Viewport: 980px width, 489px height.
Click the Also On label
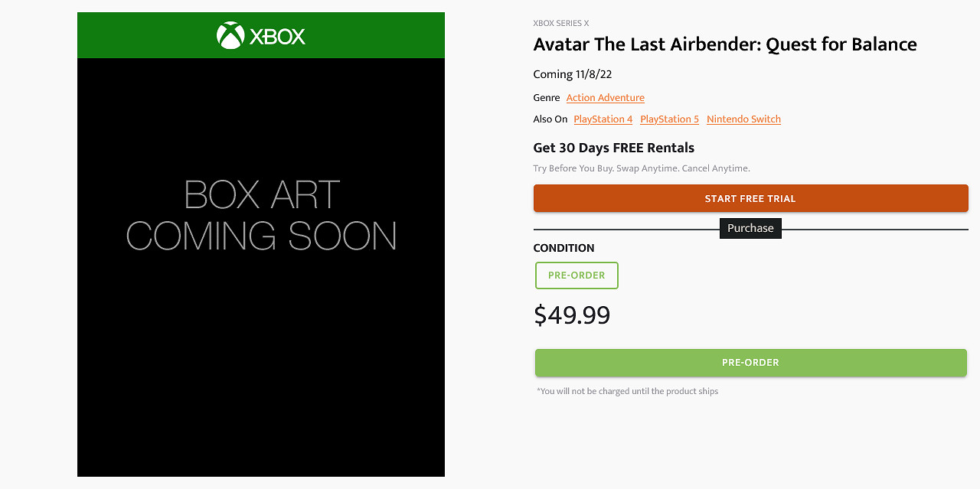(550, 119)
